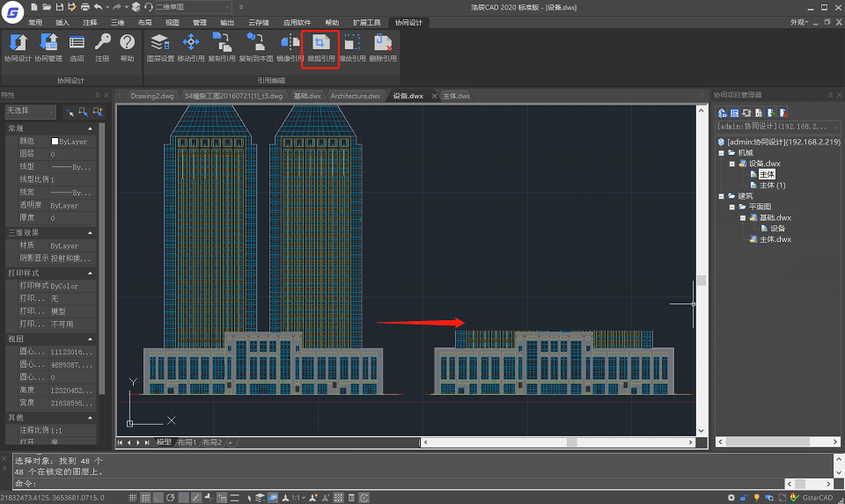Switch to the 布局1 layout tab
Viewport: 845px width, 504px height.
click(187, 442)
